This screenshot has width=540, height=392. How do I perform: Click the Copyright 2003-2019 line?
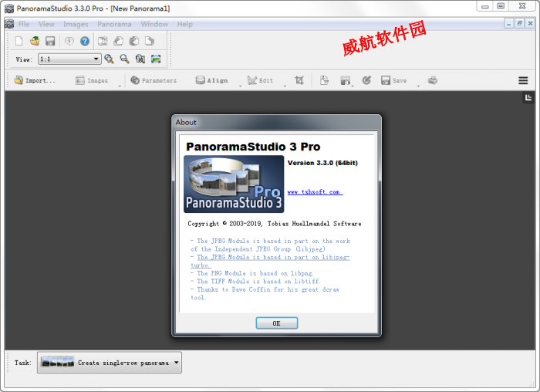pyautogui.click(x=275, y=224)
